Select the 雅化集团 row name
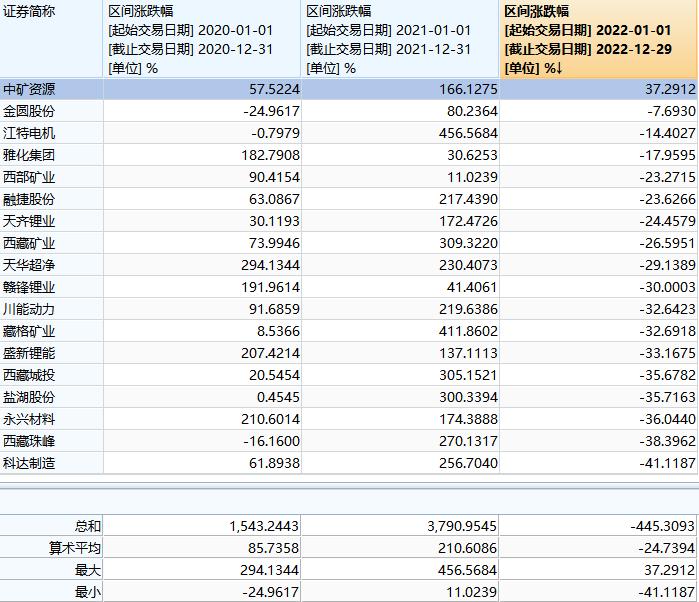Image resolution: width=699 pixels, height=602 pixels. (29, 155)
